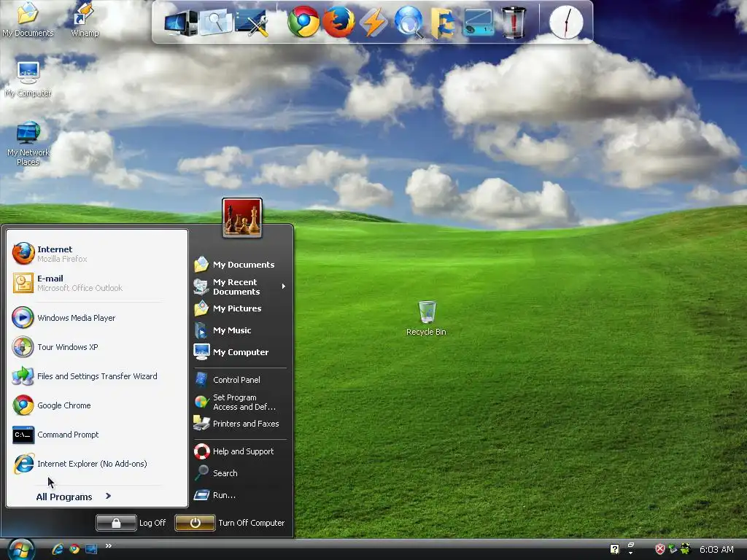Click the red security alert tray icon
The height and width of the screenshot is (560, 747).
[x=659, y=549]
